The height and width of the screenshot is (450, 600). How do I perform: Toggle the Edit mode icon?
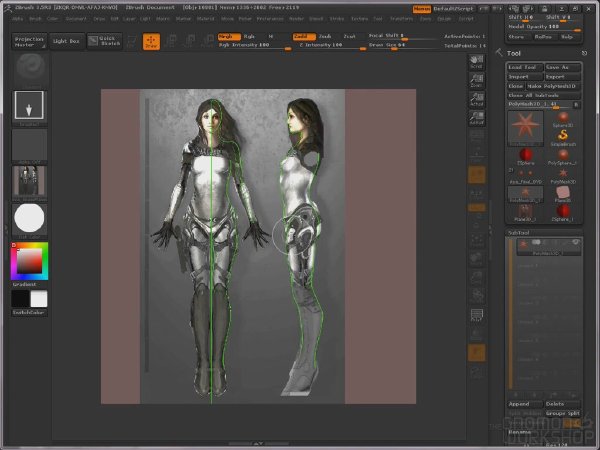[x=131, y=42]
